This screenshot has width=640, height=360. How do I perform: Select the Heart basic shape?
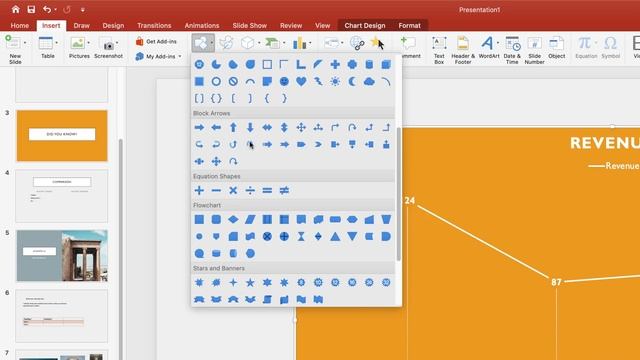click(x=301, y=81)
